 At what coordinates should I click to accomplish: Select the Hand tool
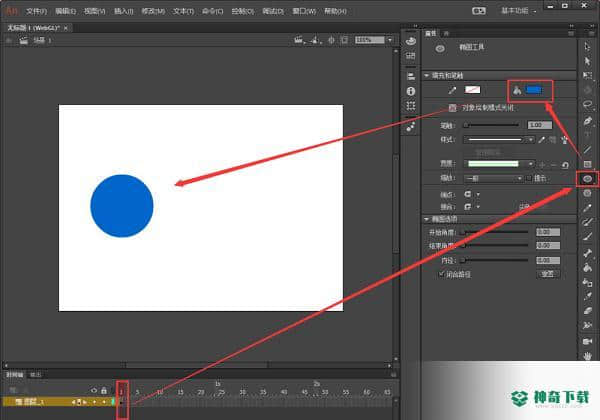587,355
